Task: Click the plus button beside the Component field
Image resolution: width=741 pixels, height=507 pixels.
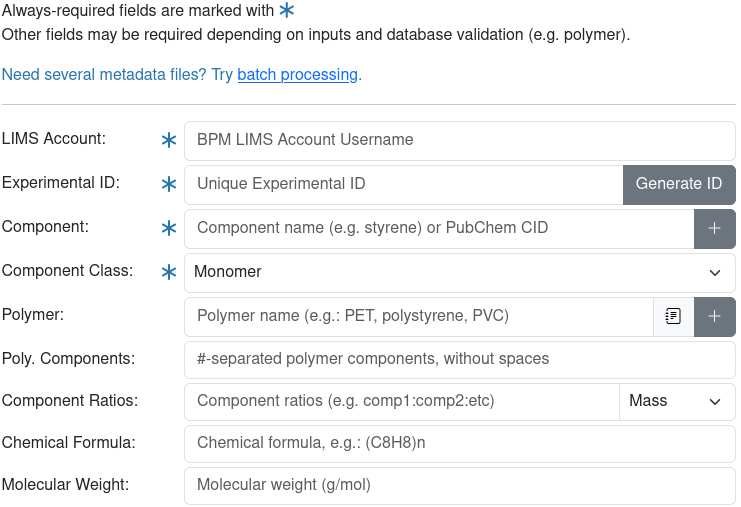Action: (x=714, y=229)
